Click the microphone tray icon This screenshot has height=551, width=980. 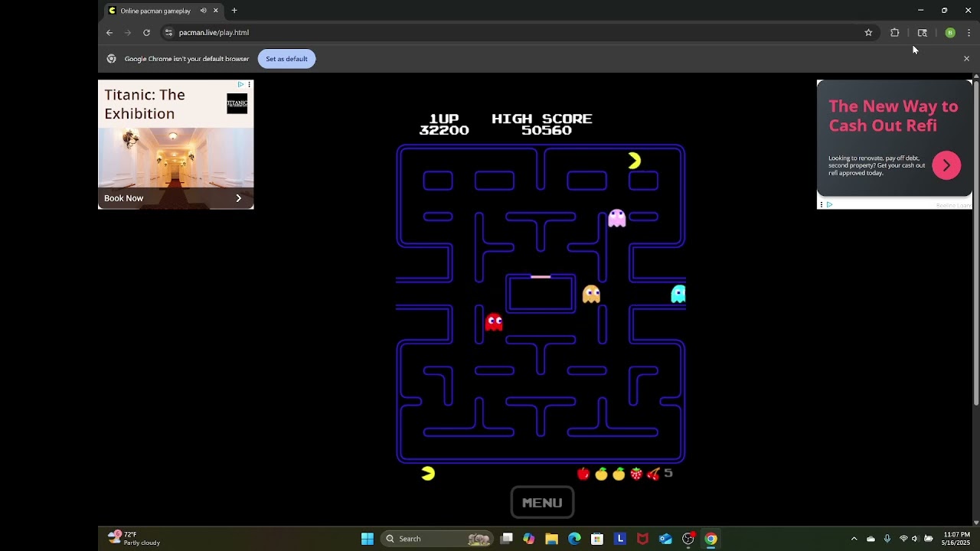point(887,539)
